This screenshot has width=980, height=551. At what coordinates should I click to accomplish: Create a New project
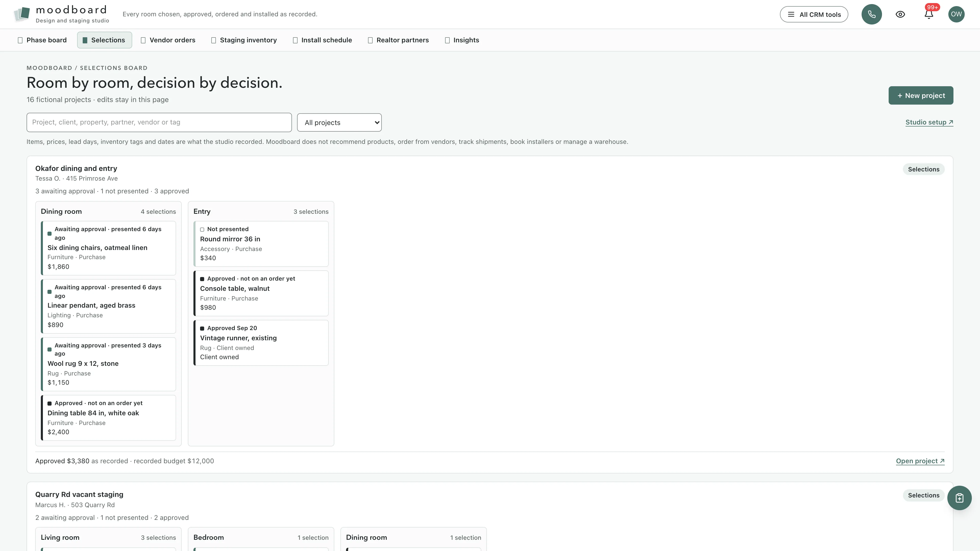[921, 95]
